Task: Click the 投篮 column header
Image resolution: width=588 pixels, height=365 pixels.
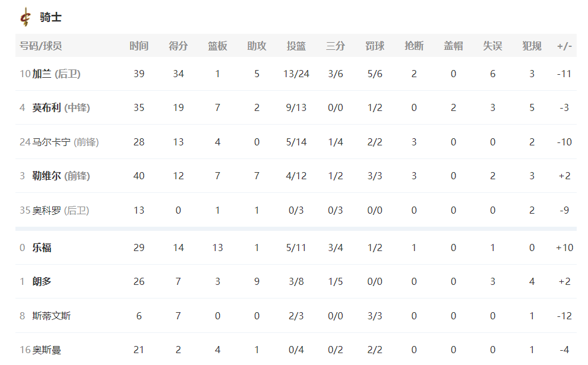Action: (296, 46)
